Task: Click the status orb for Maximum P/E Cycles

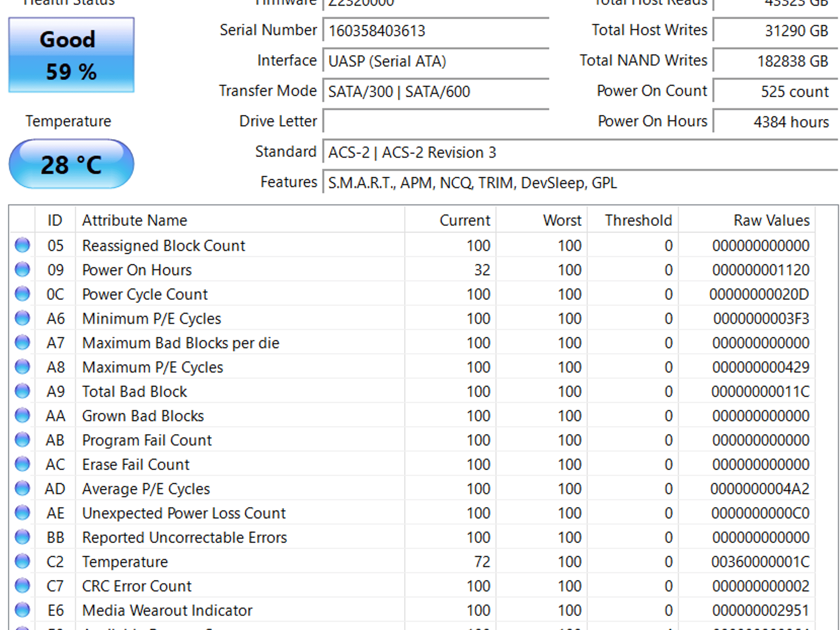Action: pyautogui.click(x=22, y=367)
